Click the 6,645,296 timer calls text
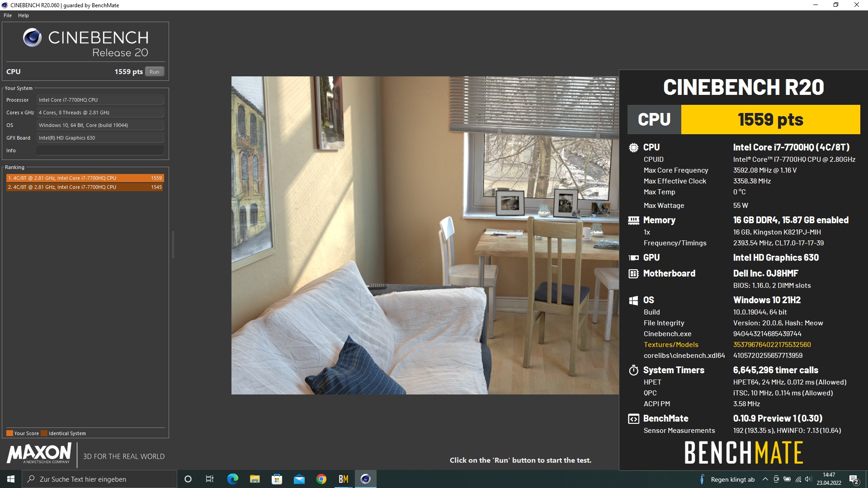868x488 pixels. click(x=775, y=370)
